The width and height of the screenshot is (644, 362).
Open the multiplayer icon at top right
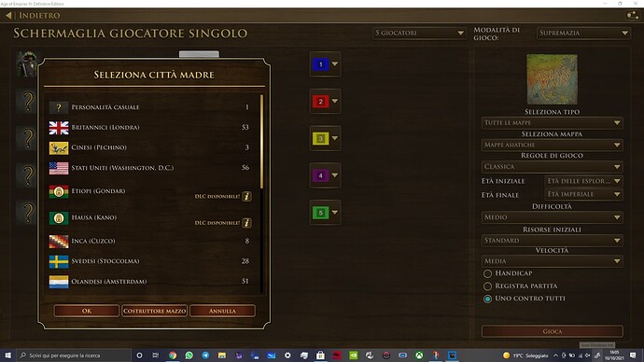(x=632, y=16)
